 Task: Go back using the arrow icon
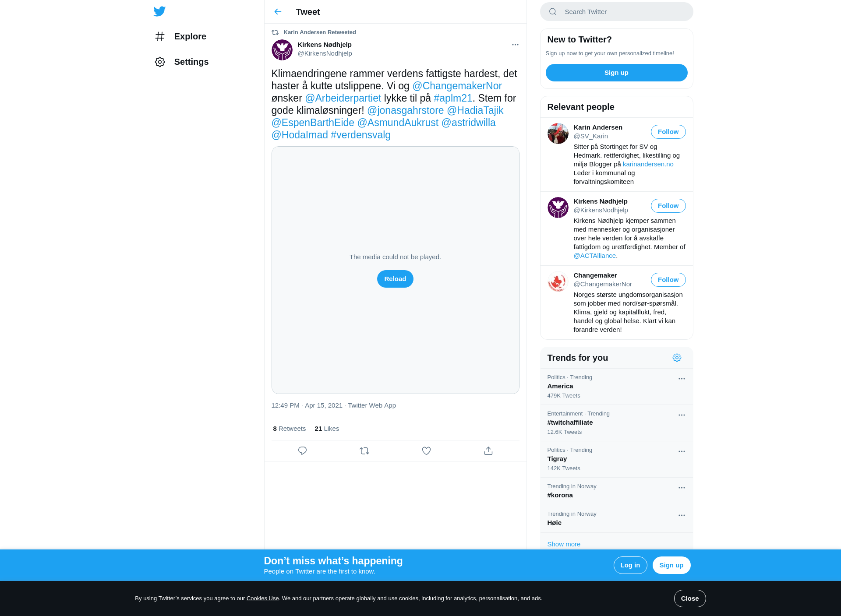[278, 12]
